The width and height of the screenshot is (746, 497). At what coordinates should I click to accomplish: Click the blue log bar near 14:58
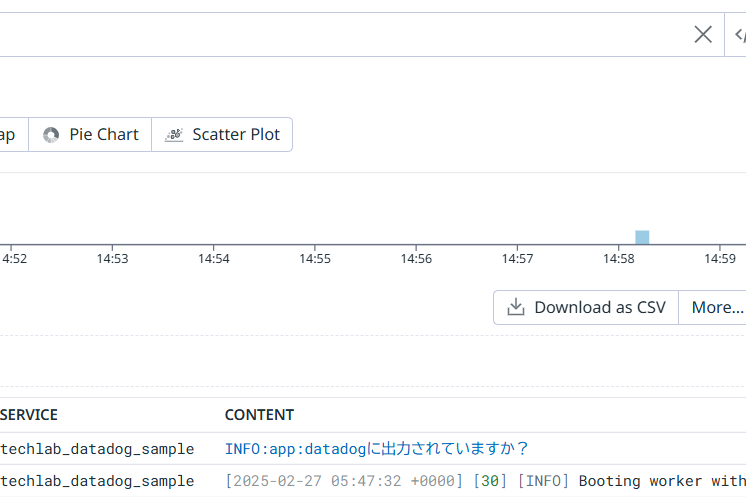642,237
